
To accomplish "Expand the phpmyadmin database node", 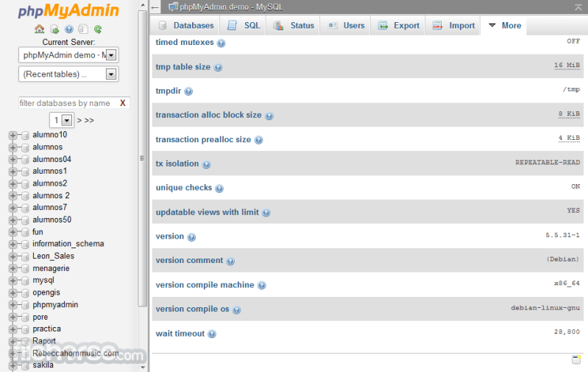I will click(x=13, y=305).
